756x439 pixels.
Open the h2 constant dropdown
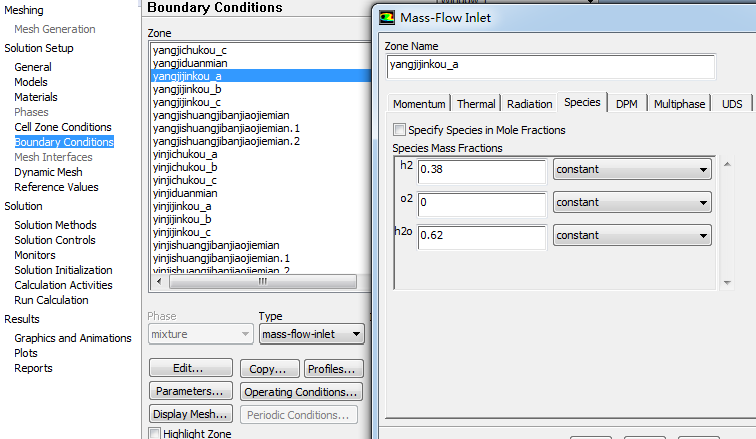click(632, 170)
